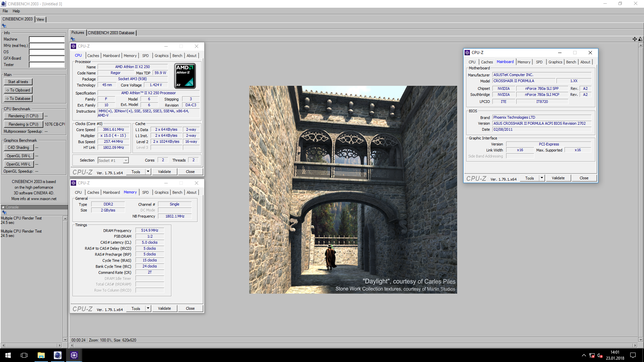Click the console vertical scrollbar
The image size is (644, 362).
click(65, 279)
